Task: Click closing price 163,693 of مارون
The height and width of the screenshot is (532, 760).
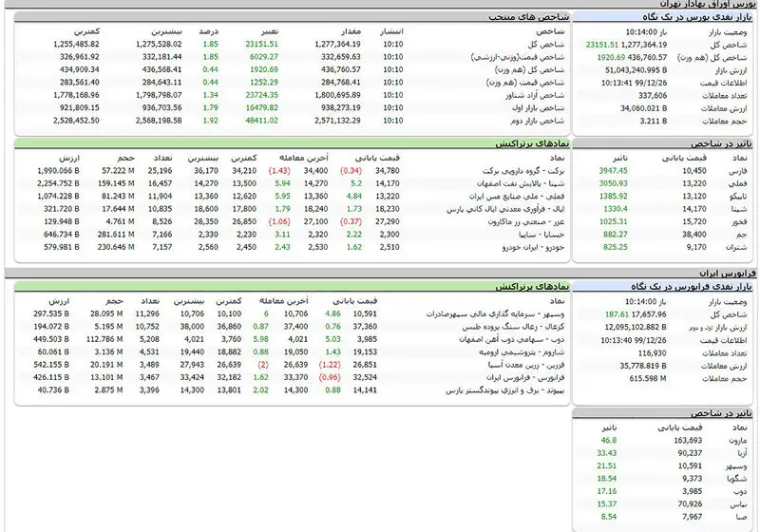Action: click(x=688, y=441)
